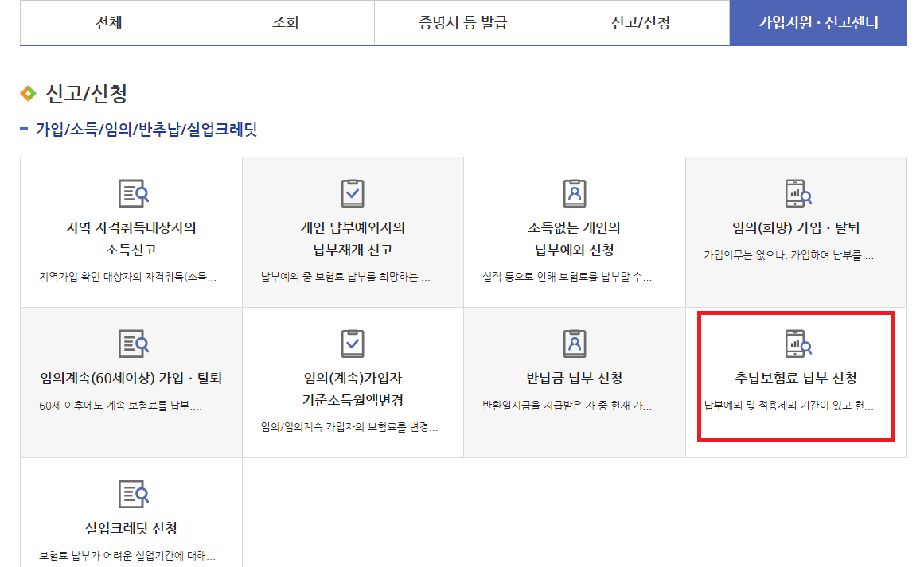Click description '임의/임의계속 가입자의 보험료를 변경...'
924x567 pixels.
(349, 427)
